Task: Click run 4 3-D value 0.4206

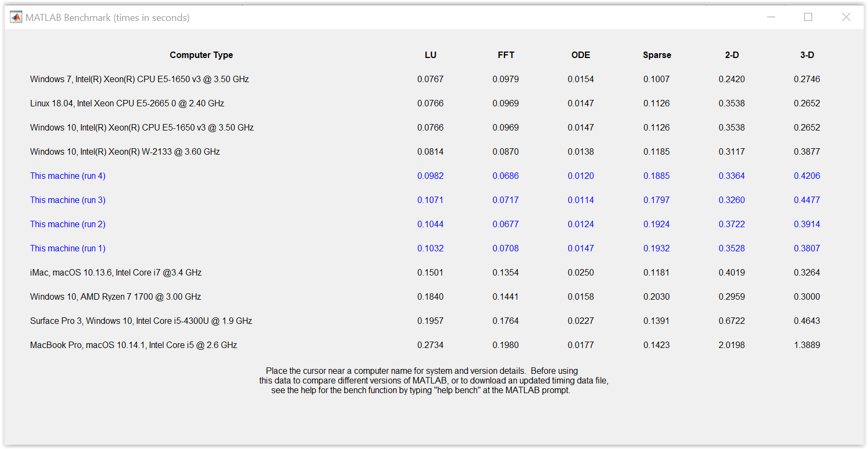Action: (x=807, y=176)
